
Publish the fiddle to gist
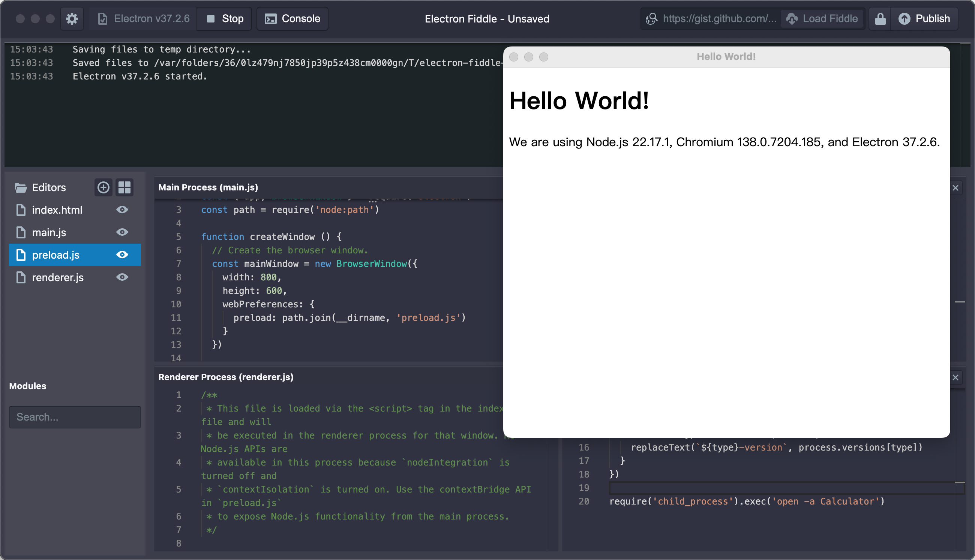coord(924,18)
